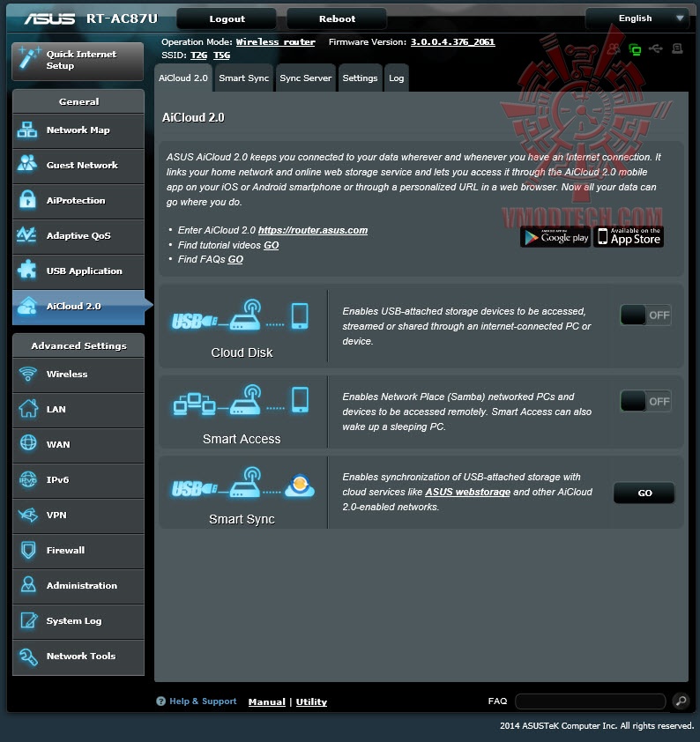Viewport: 700px width, 742px height.
Task: Switch to the Log tab
Action: (397, 78)
